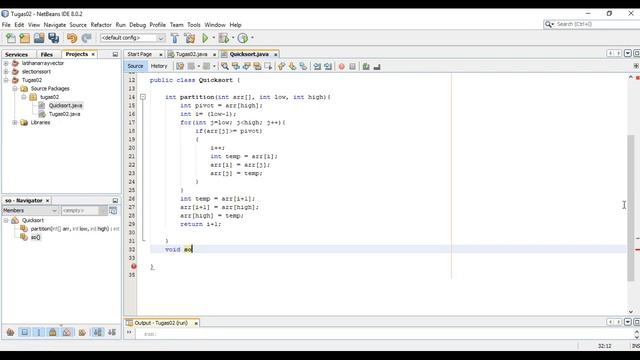This screenshot has height=360, width=640.
Task: Toggle the Highlight Search icon
Action: pos(257,66)
